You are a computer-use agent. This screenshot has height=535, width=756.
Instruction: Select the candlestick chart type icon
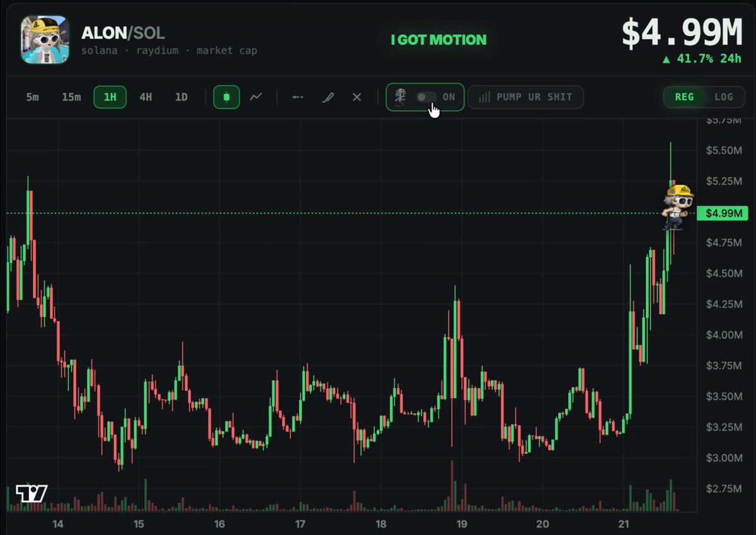[226, 98]
